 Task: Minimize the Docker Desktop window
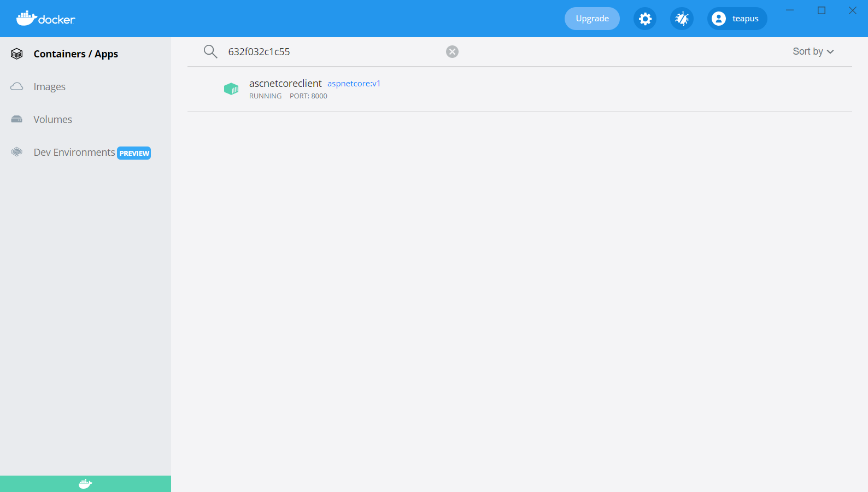[x=790, y=10]
